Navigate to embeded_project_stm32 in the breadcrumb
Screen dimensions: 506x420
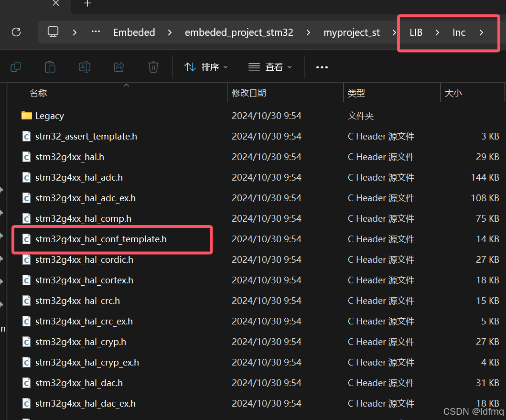(x=239, y=32)
